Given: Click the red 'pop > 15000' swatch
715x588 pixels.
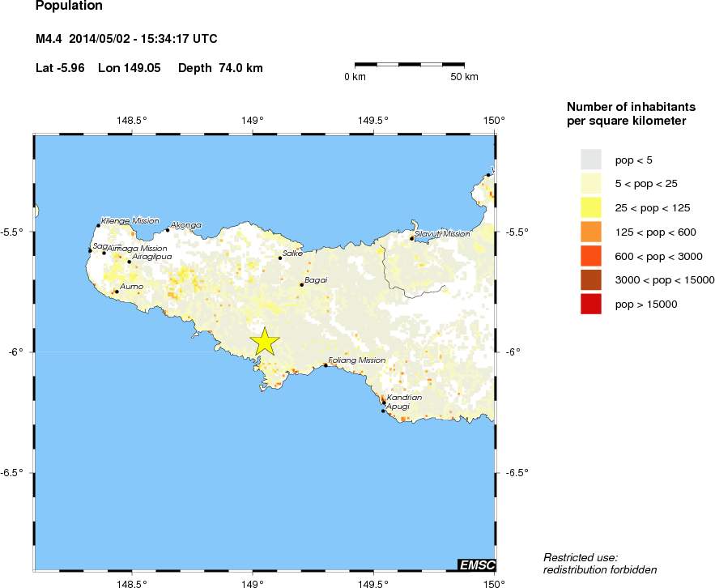Looking at the screenshot, I should coord(591,304).
